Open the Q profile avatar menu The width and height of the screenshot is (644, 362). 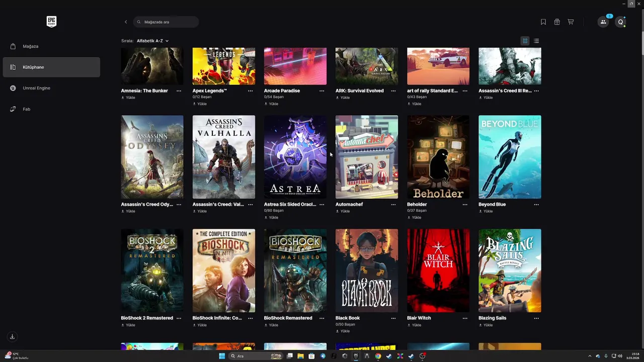pos(620,22)
